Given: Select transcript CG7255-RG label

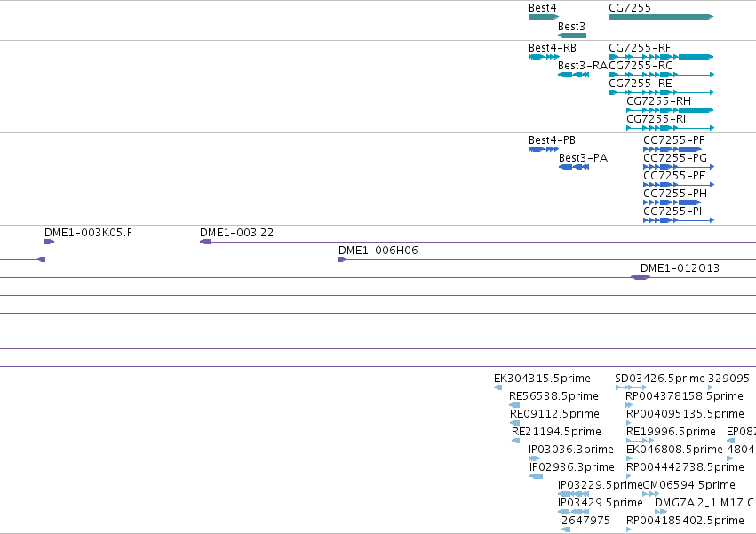Looking at the screenshot, I should coord(641,66).
